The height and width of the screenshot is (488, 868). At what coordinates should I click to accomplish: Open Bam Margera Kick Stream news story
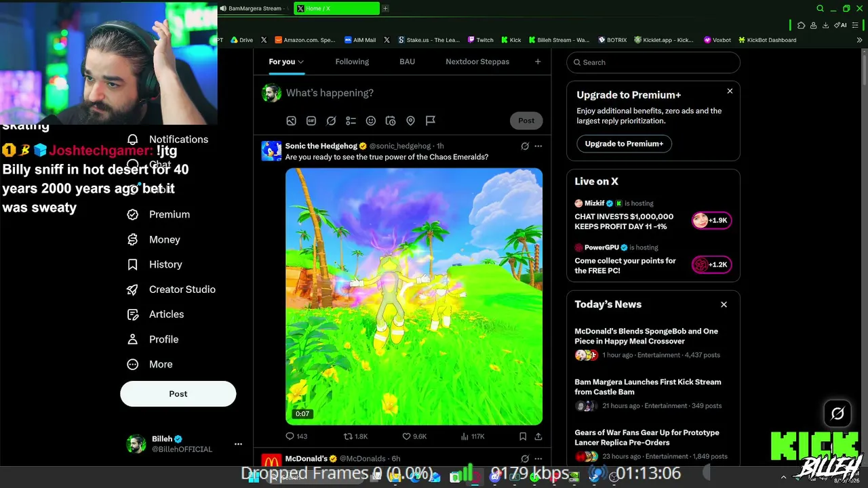point(652,394)
